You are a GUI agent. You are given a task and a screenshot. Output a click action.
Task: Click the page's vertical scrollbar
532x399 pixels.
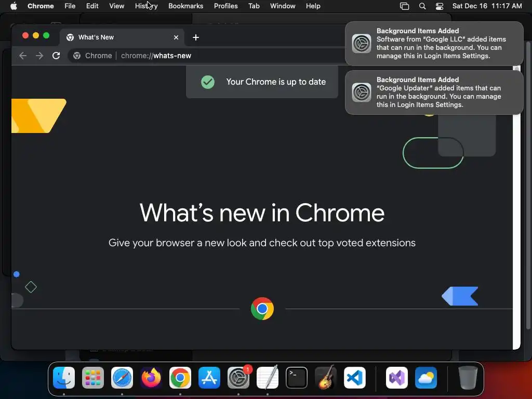click(x=517, y=207)
